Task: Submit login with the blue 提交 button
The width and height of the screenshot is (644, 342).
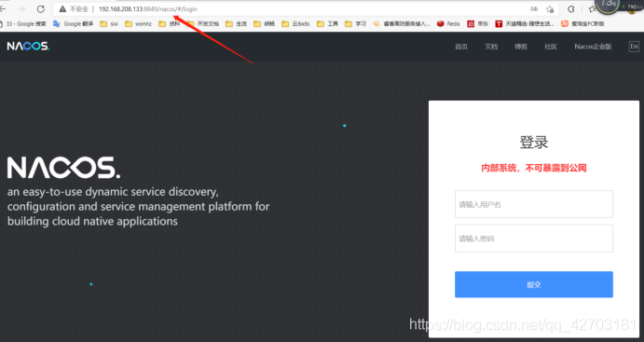Action: click(x=534, y=284)
